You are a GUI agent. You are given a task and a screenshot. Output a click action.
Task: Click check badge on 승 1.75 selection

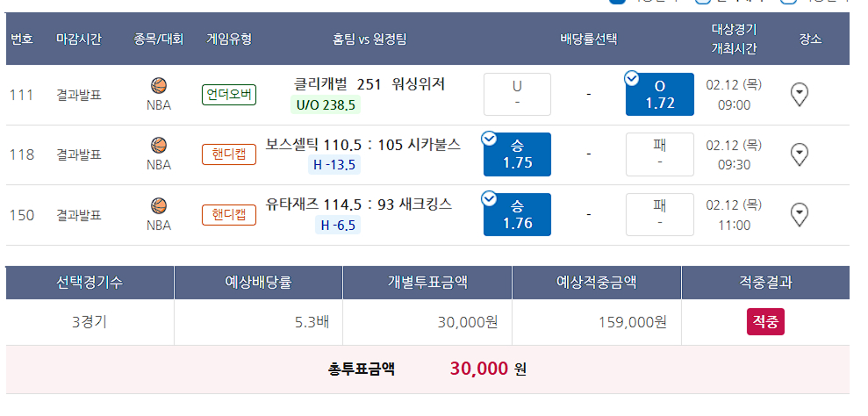(x=490, y=139)
